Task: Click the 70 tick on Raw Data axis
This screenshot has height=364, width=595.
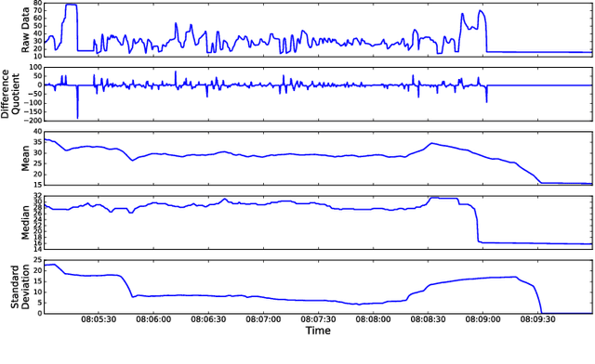Action: click(37, 10)
